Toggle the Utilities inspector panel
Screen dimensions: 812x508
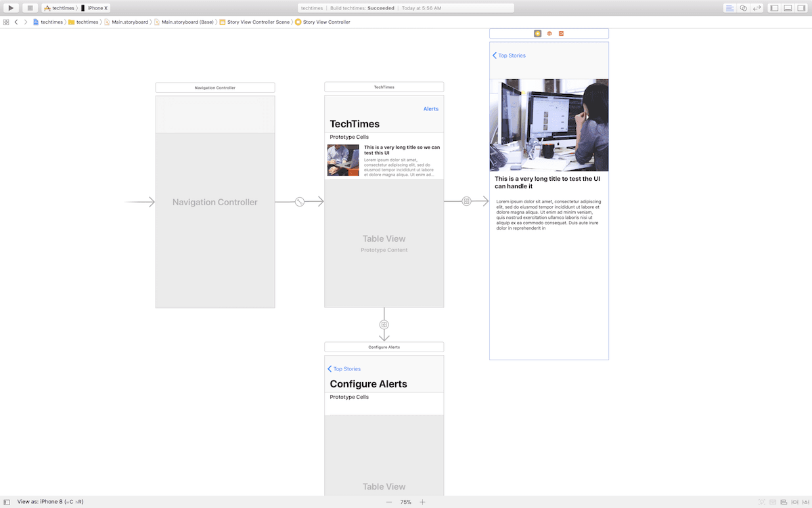801,7
